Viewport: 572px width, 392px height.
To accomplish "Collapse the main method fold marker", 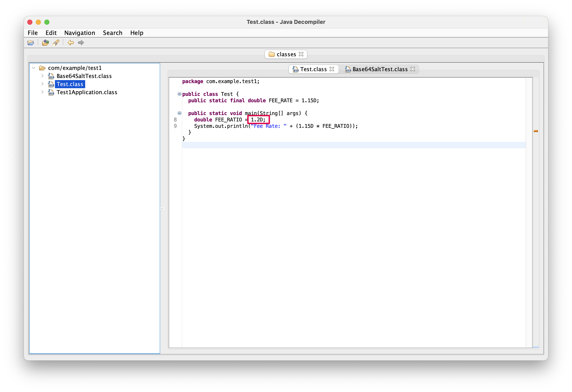I will click(180, 113).
